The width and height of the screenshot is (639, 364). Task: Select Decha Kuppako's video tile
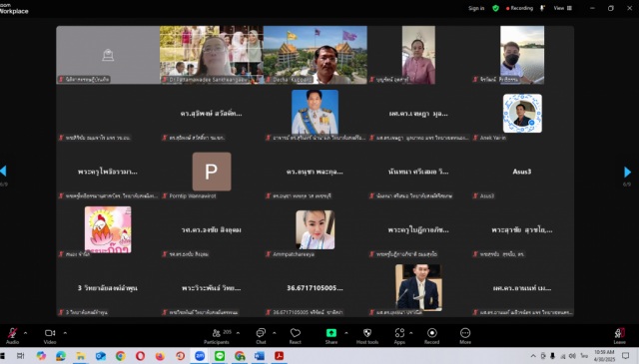[x=316, y=55]
